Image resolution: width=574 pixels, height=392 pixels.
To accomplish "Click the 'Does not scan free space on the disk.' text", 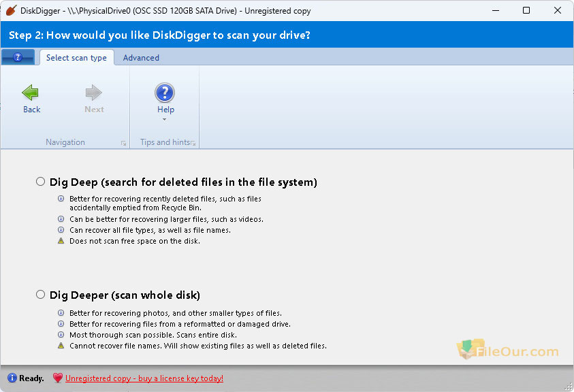I will pos(135,241).
